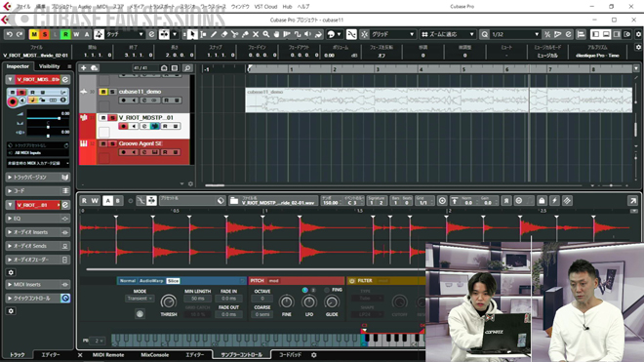644x362 pixels.
Task: Click the FILTER section header
Action: coord(365,281)
